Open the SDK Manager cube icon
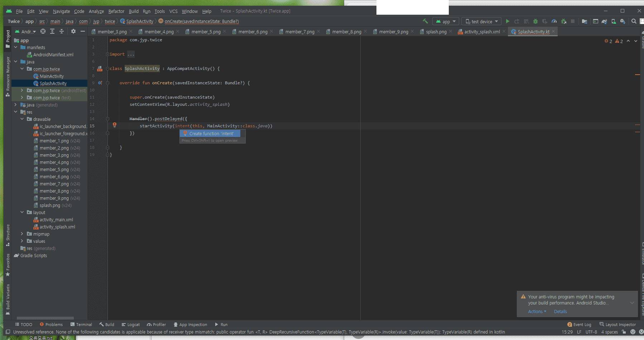 coord(623,21)
